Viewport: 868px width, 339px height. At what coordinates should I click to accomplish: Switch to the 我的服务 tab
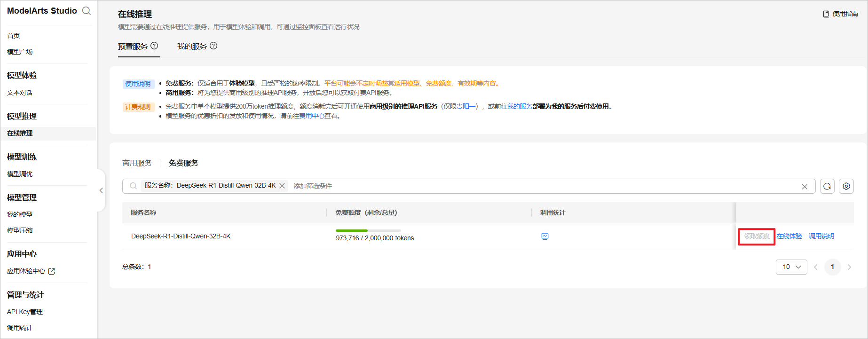[x=192, y=47]
